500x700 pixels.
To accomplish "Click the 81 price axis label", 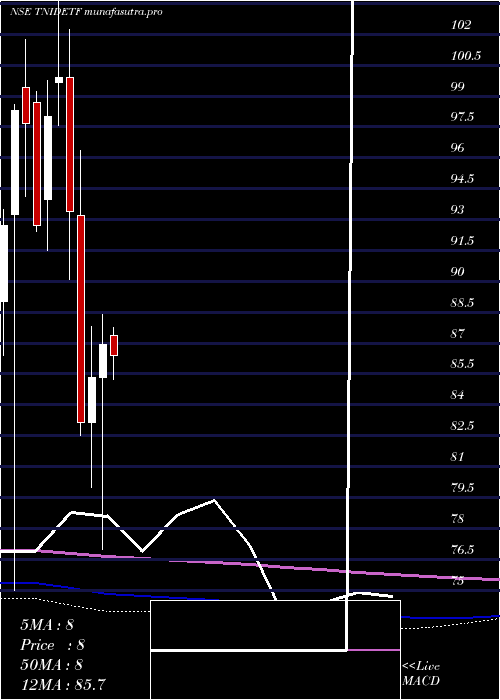I will pos(458,457).
